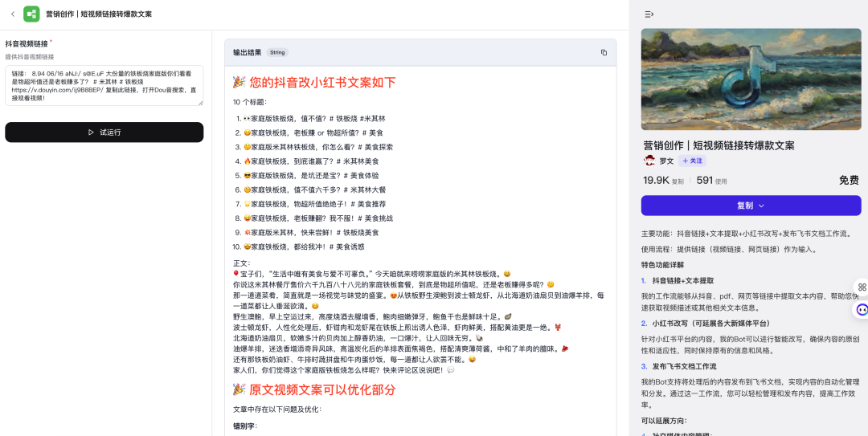Click title 4: 家庭铁板烧，到底谁赢了？
Viewport: 868px width, 436px height.
pos(311,161)
